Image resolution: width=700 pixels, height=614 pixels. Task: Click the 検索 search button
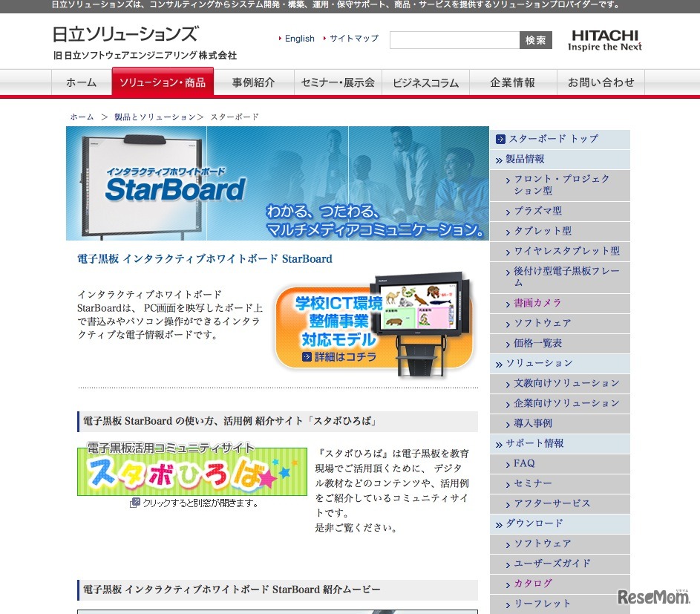point(535,40)
